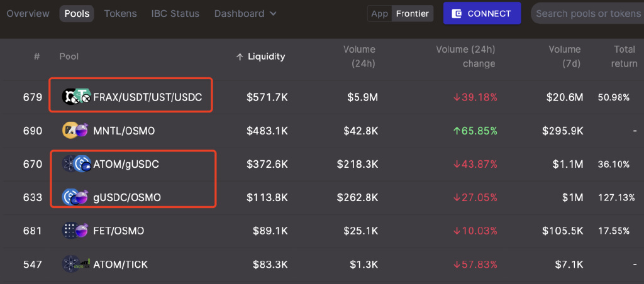This screenshot has width=644, height=284.
Task: Click the wallet icon in Connect button
Action: coord(457,14)
